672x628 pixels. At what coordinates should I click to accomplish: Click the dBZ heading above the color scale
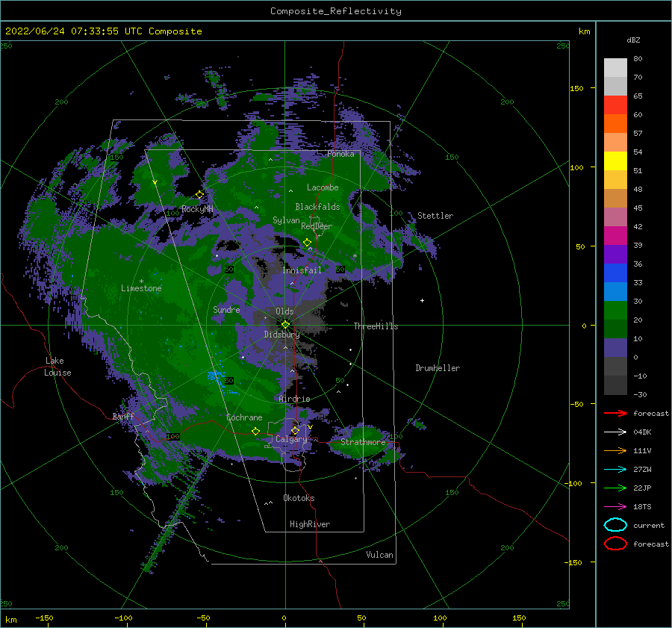pyautogui.click(x=633, y=40)
